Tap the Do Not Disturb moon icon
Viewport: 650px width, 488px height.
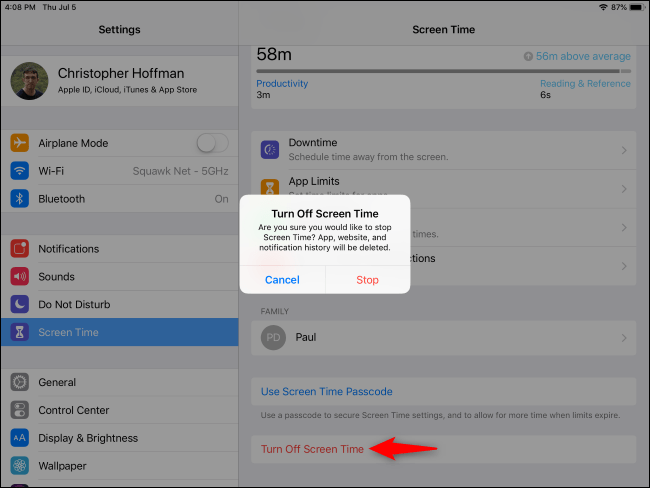pyautogui.click(x=20, y=304)
